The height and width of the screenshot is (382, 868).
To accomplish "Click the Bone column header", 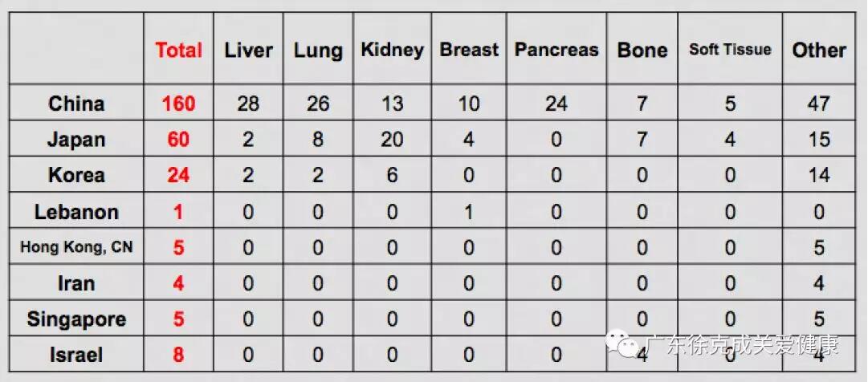I will click(x=642, y=51).
